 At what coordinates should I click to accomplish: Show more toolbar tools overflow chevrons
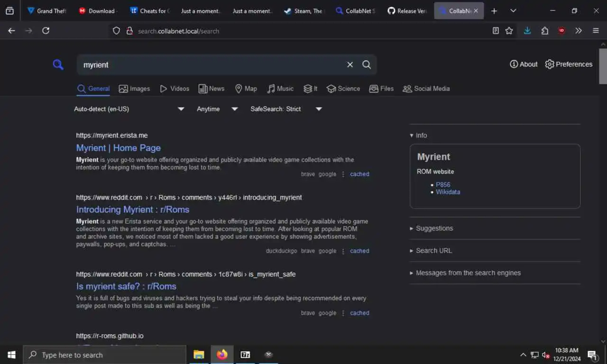[579, 31]
